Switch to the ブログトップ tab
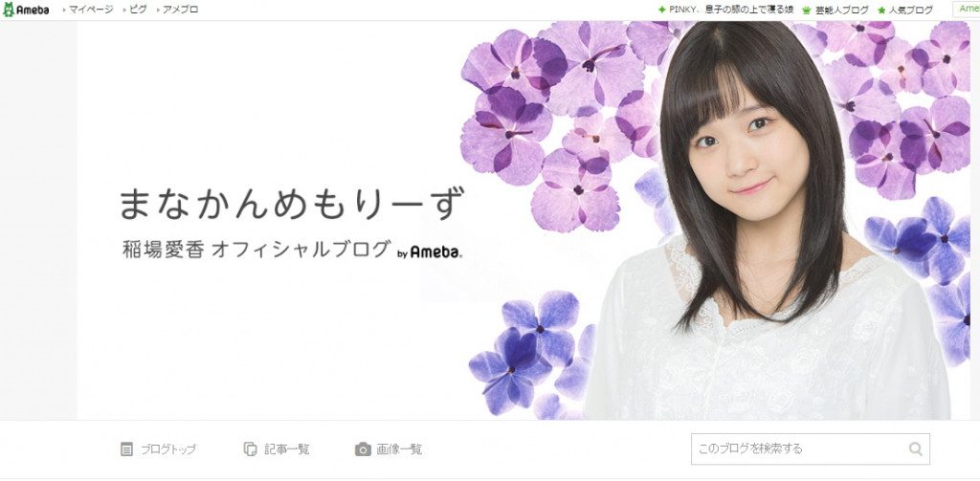 point(159,449)
